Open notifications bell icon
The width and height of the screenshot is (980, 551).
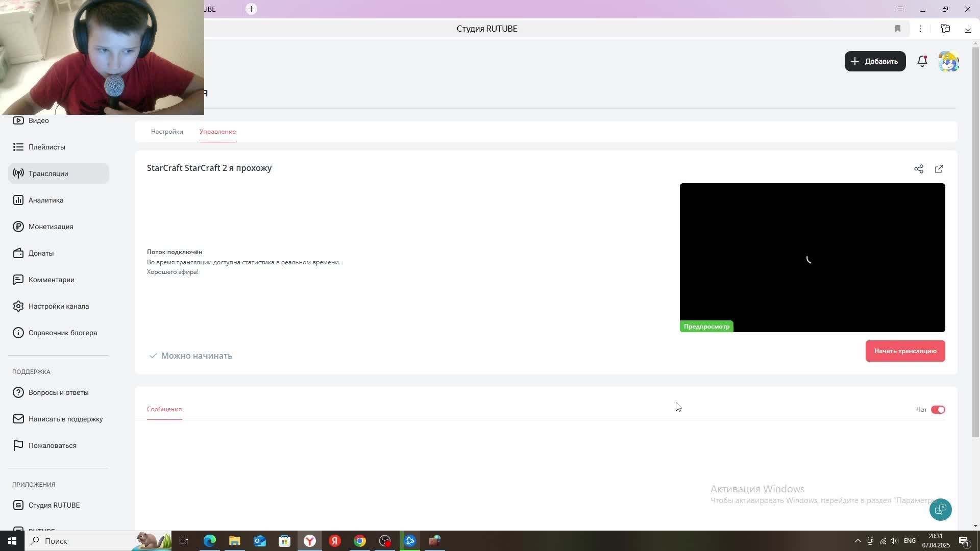(922, 61)
